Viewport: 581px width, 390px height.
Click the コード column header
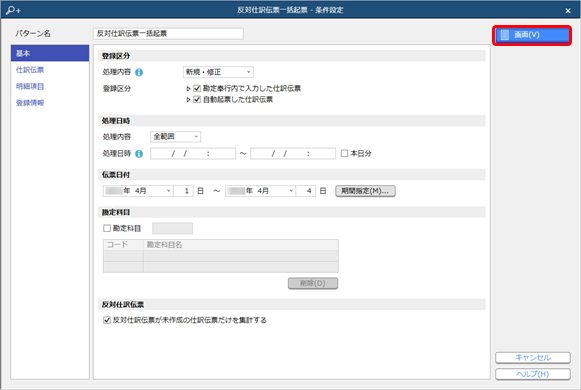coord(123,245)
